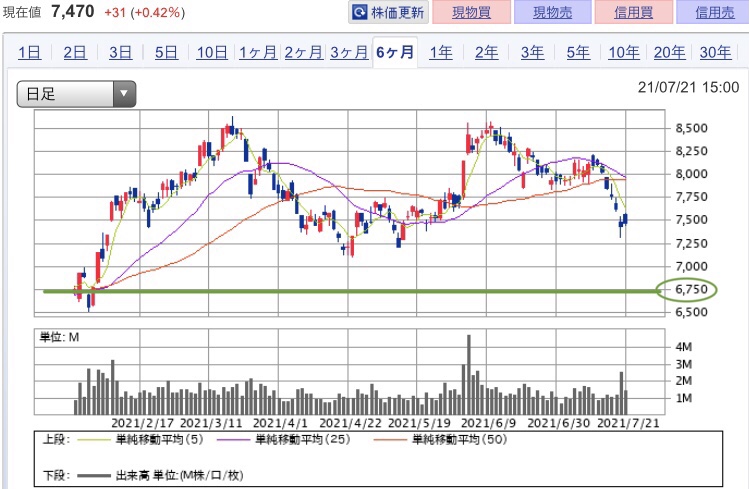Click the price change +31 (+0.42%)
The height and width of the screenshot is (489, 749).
144,12
